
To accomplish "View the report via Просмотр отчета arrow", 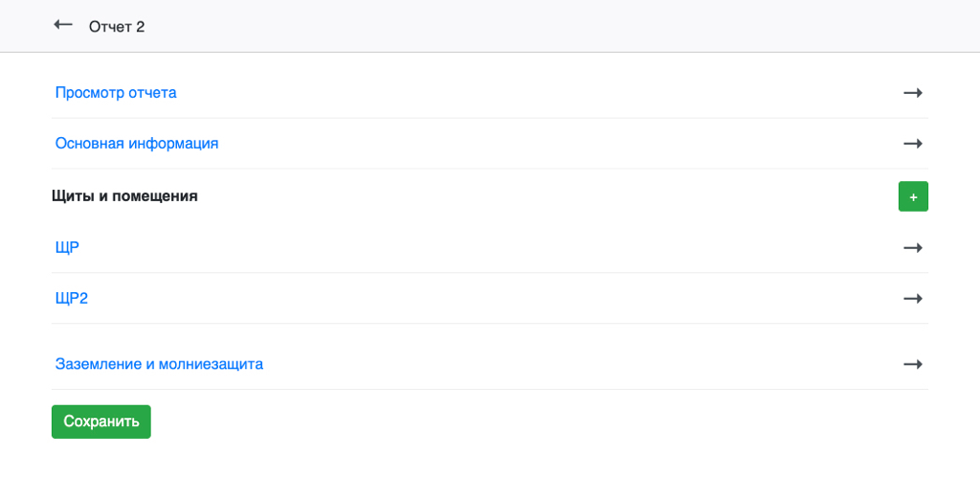I will click(x=912, y=93).
